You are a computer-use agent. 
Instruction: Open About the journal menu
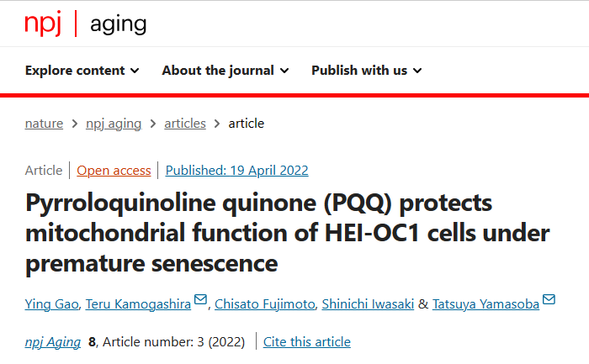pos(226,70)
